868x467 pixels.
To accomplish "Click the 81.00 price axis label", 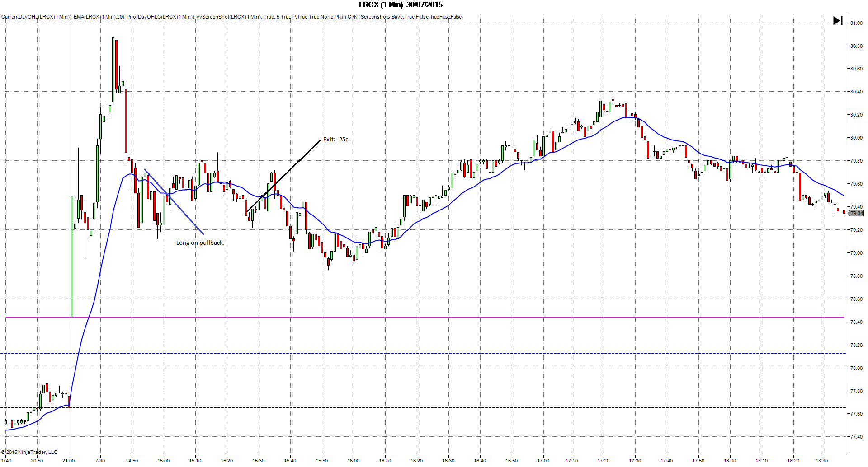I will point(856,23).
